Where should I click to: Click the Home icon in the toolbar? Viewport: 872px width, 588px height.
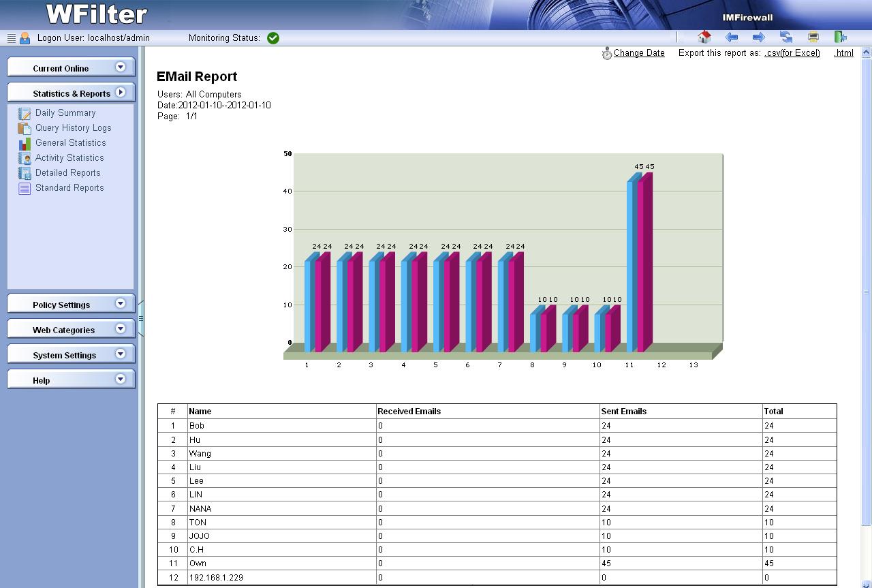coord(704,37)
